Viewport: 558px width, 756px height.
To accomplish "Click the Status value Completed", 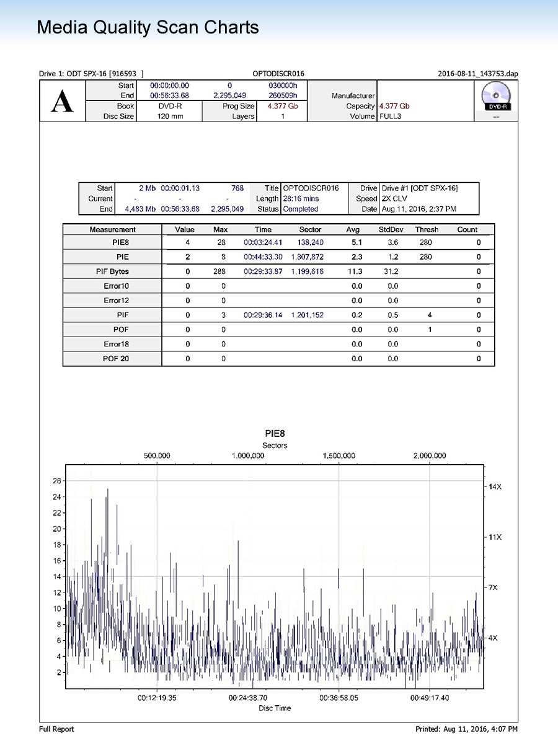I will point(300,209).
